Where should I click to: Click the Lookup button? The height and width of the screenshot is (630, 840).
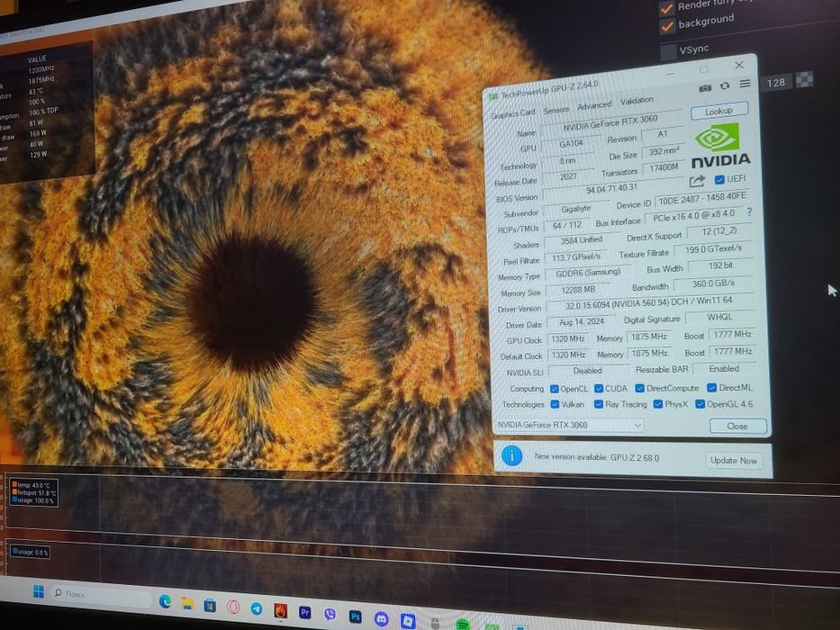click(719, 111)
